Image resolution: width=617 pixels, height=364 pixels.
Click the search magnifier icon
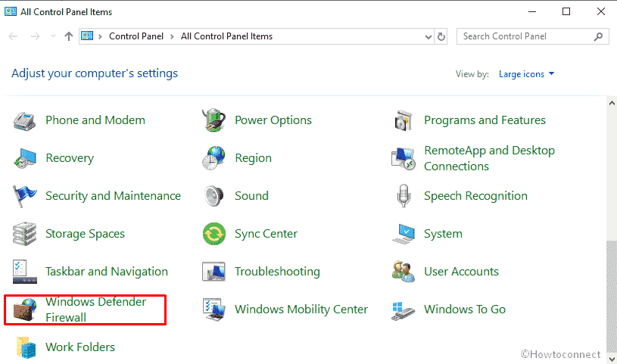tap(598, 36)
